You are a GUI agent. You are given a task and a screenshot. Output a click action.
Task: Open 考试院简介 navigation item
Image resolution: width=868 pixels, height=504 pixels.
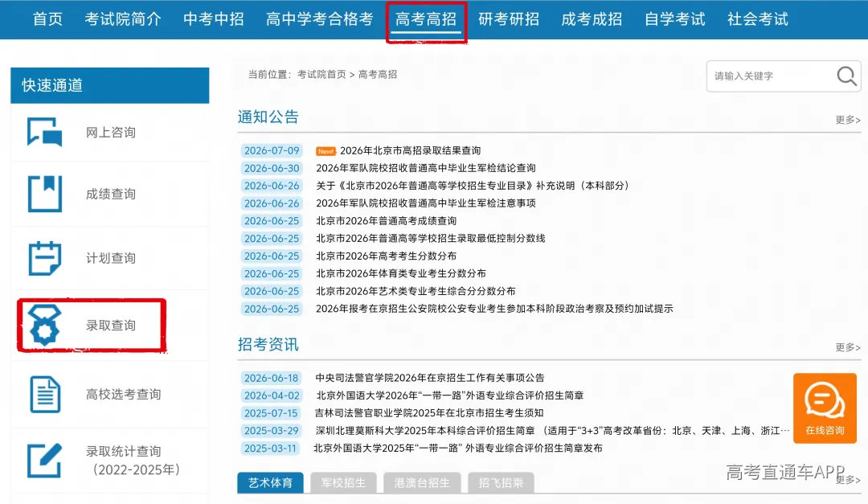click(x=123, y=19)
